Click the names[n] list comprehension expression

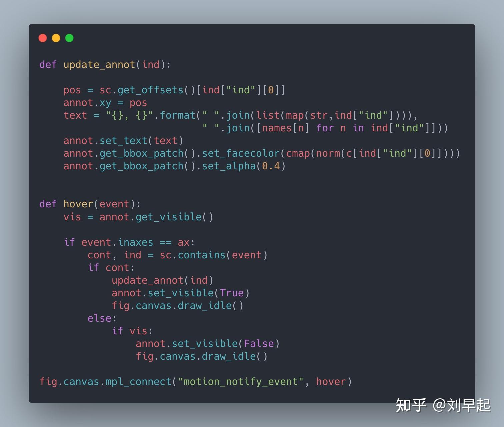(286, 128)
